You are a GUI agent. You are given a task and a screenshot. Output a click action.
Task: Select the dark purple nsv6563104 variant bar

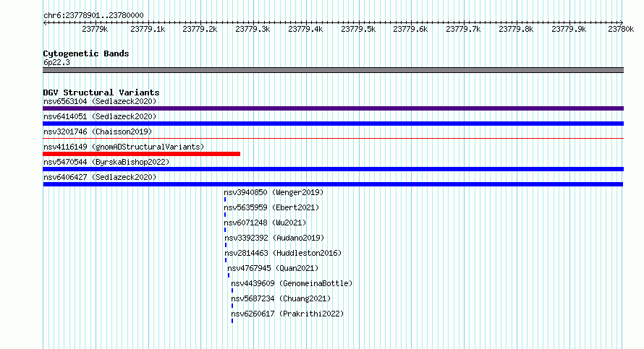tap(333, 108)
